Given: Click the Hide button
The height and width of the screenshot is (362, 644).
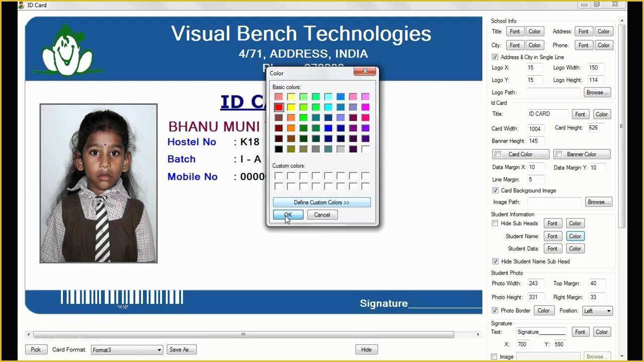Looking at the screenshot, I should point(366,349).
